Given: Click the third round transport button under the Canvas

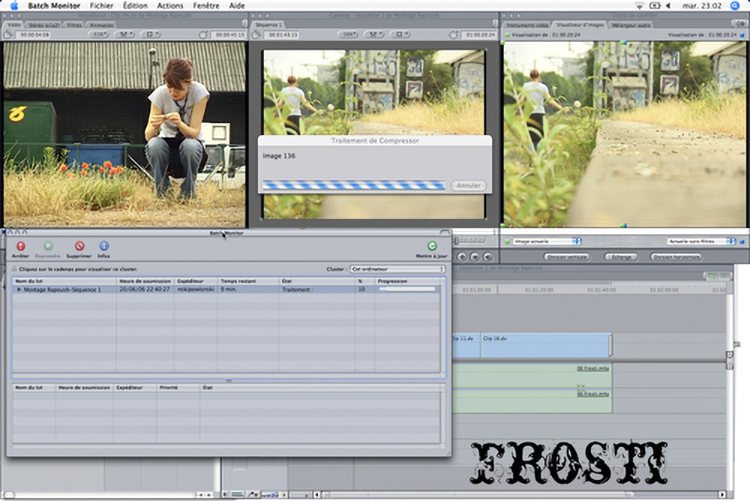Looking at the screenshot, I should 487,257.
